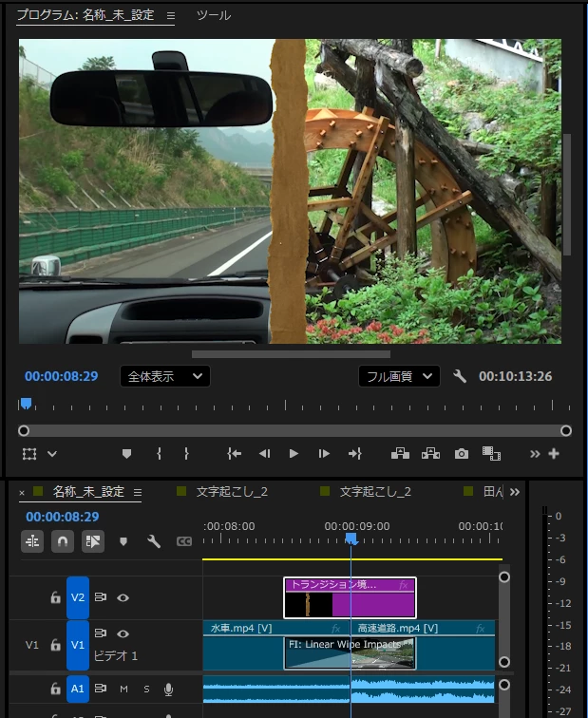
Task: Play the sequence in Program monitor
Action: (294, 454)
